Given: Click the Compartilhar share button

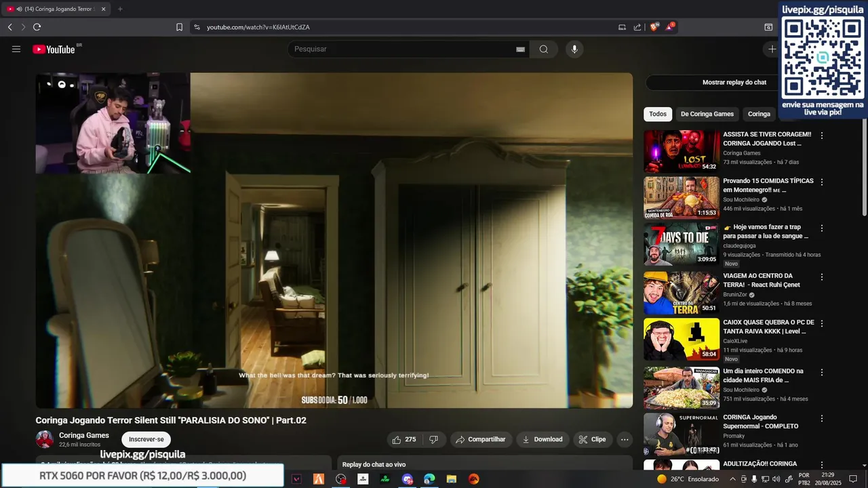Looking at the screenshot, I should click(481, 439).
